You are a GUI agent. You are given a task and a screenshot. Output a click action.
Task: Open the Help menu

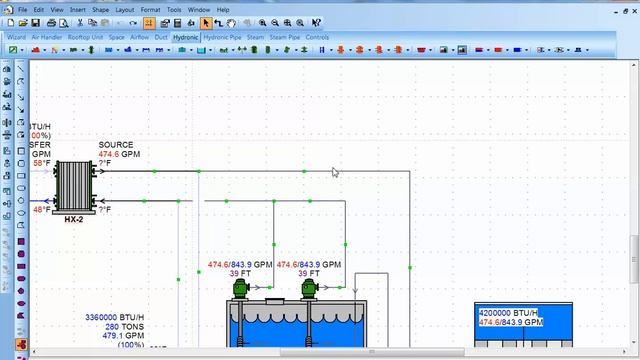coord(223,9)
